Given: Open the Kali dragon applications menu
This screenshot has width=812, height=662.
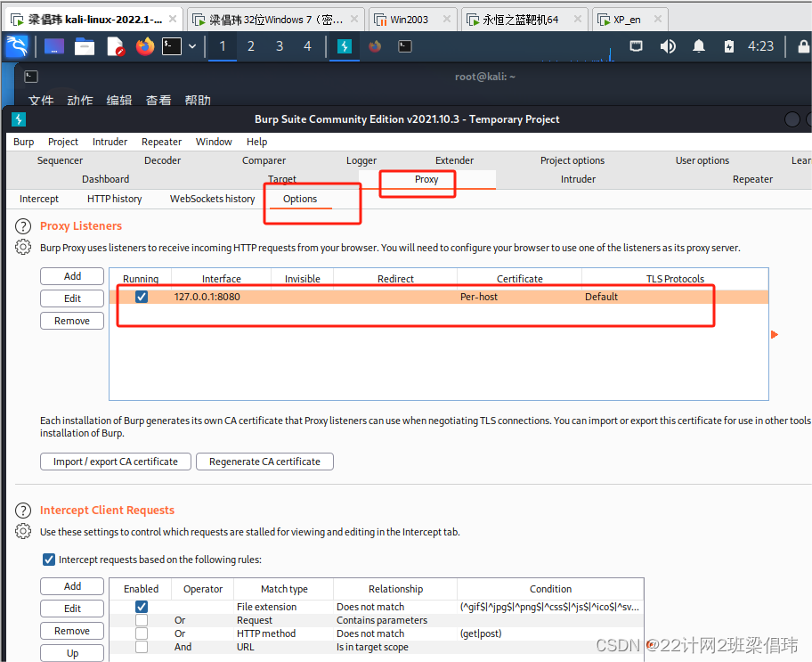Looking at the screenshot, I should pos(17,46).
